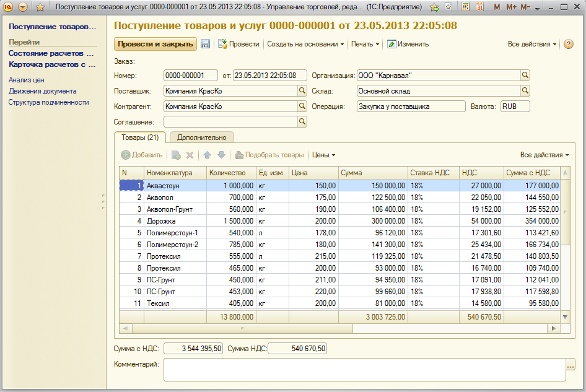Expand the Печать dropdown
The height and width of the screenshot is (392, 586).
(365, 44)
